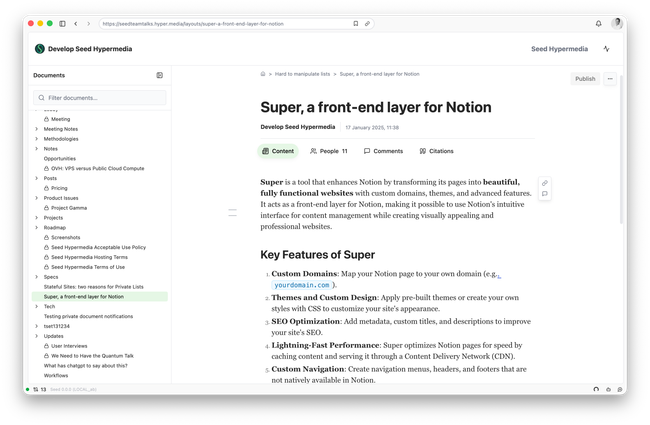This screenshot has height=425, width=650.
Task: Select 'Super, a front-end layer for Notion' in sidebar
Action: tap(99, 296)
